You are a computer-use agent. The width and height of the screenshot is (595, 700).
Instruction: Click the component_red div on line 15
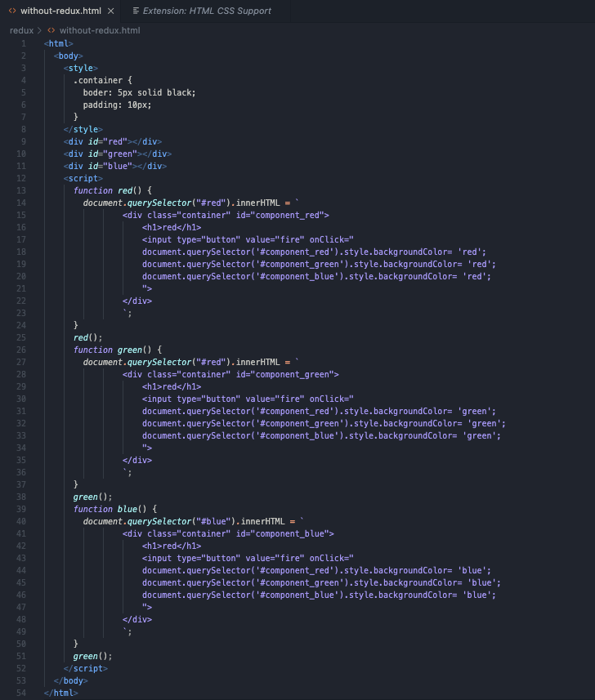click(x=226, y=215)
